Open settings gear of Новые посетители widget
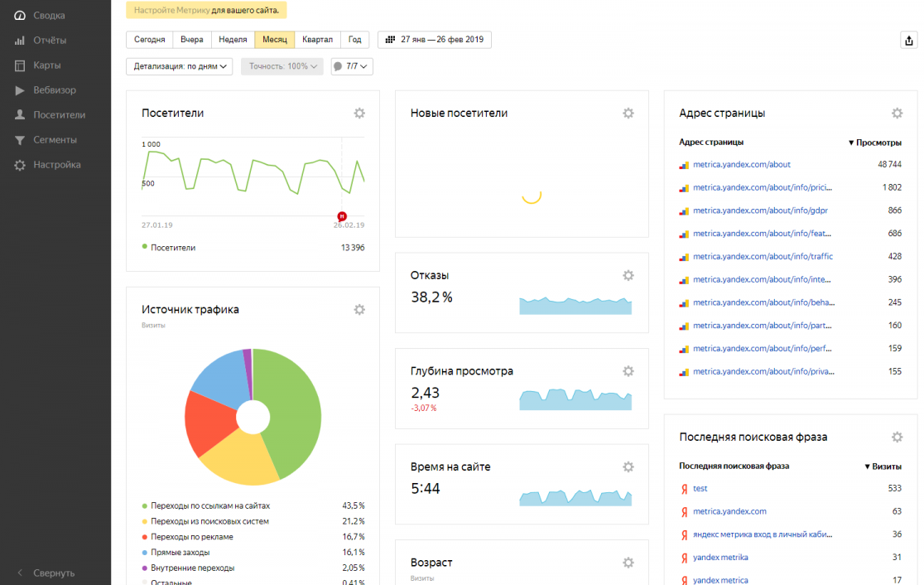This screenshot has height=585, width=924. [x=628, y=114]
